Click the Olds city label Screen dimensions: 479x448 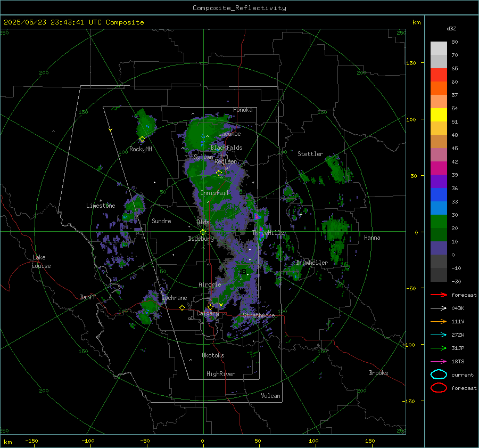coord(203,222)
